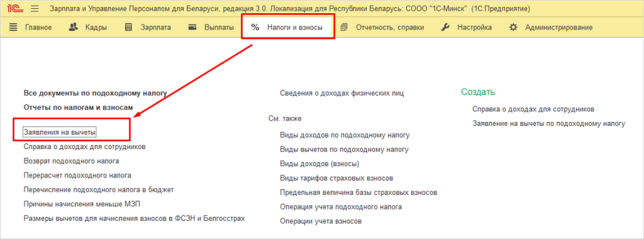This screenshot has height=239, width=644.
Task: Click the Создать heading
Action: [x=478, y=92]
